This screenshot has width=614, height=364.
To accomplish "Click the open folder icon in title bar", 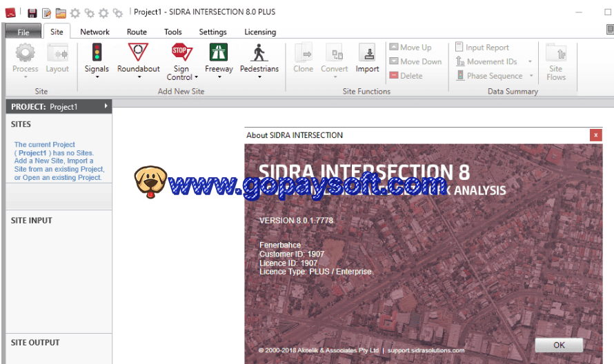I will [61, 12].
